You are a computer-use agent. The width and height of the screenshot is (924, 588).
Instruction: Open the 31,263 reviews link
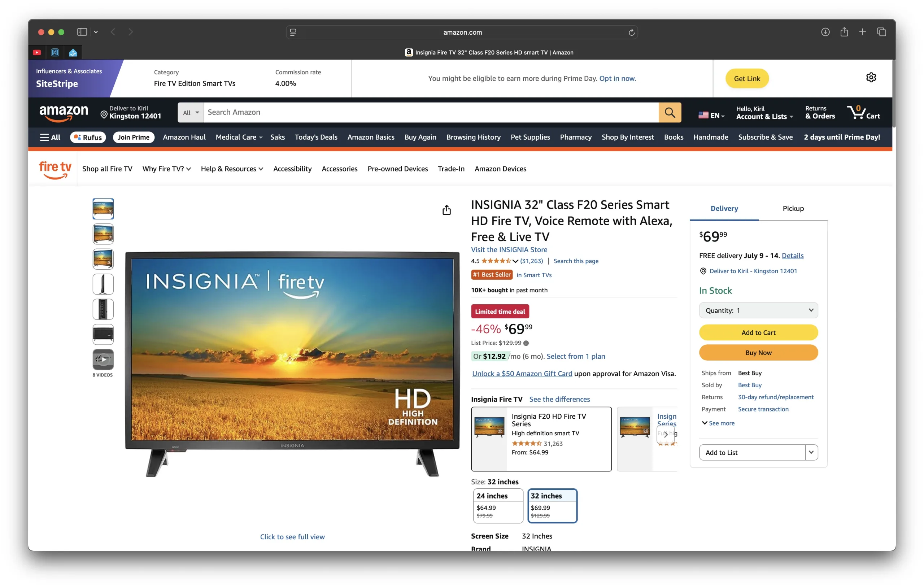531,261
